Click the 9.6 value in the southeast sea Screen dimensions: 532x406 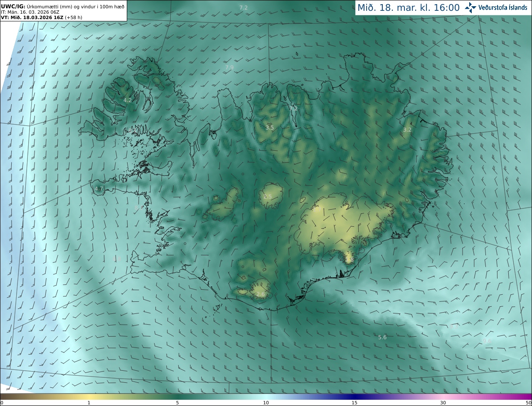pyautogui.click(x=487, y=341)
